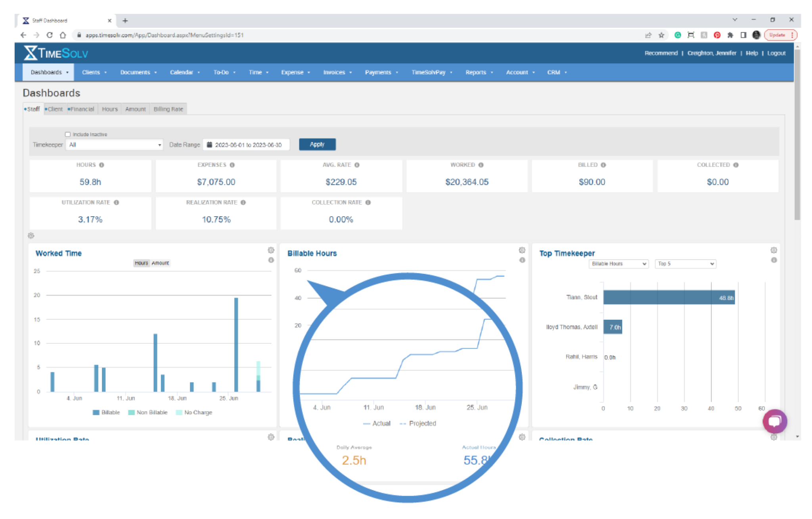Open Top Timekeeper panel settings gear
Screen dimensions: 812x519
tap(774, 250)
